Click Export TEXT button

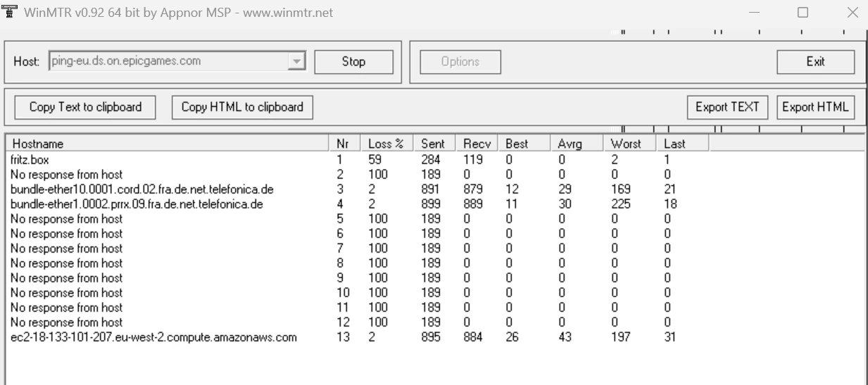pos(727,107)
